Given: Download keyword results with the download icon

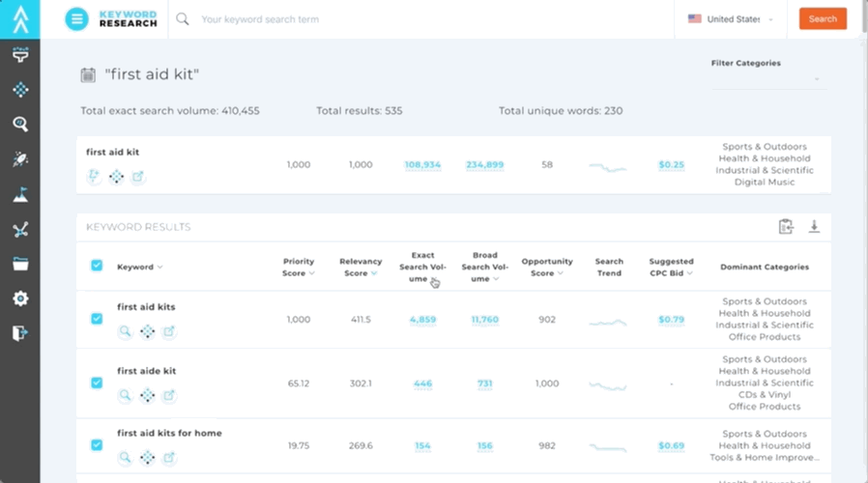Looking at the screenshot, I should pyautogui.click(x=814, y=226).
